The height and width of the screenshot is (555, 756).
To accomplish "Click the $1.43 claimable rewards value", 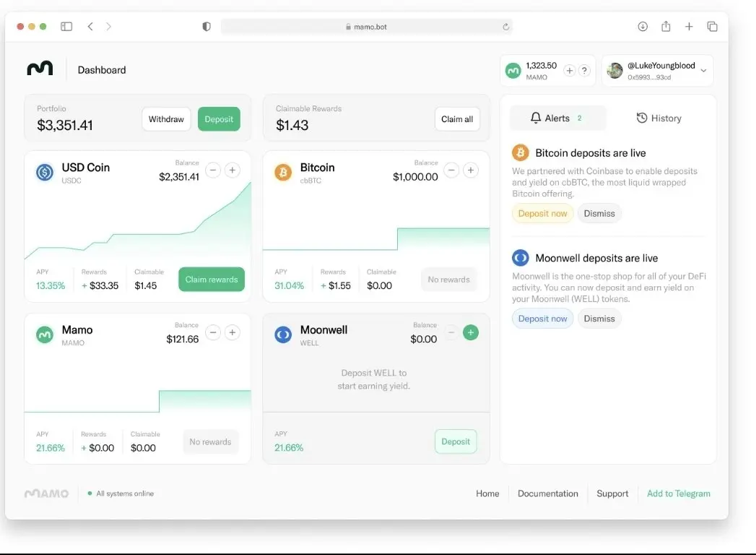I will click(x=292, y=125).
